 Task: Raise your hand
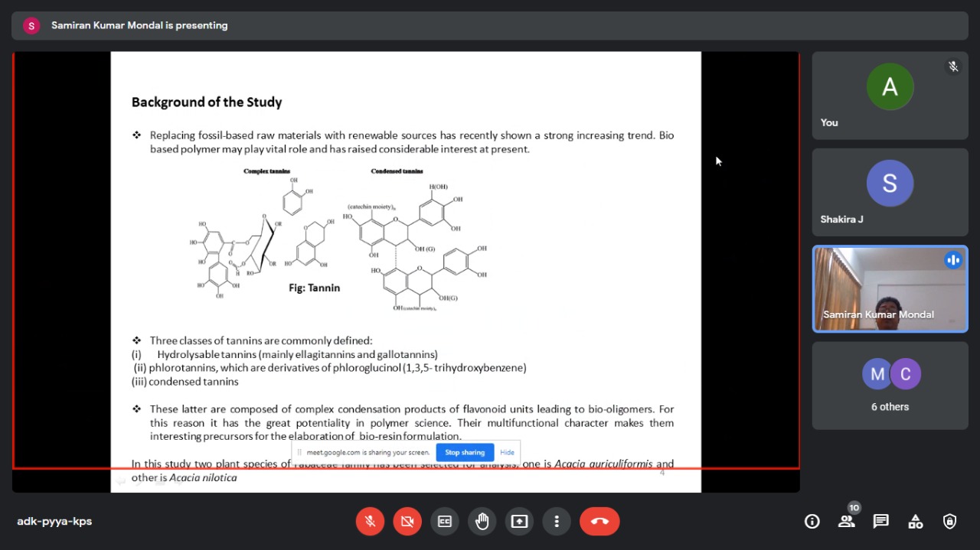(482, 521)
